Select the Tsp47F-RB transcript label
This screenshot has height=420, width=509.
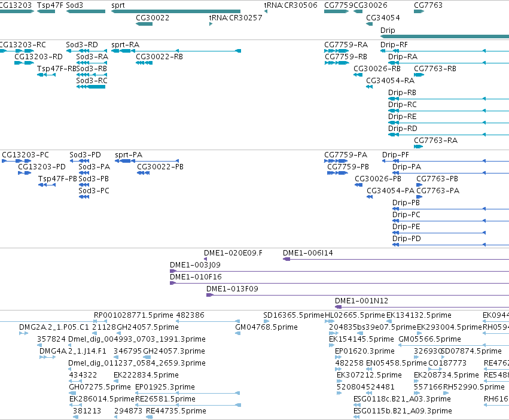coord(56,69)
